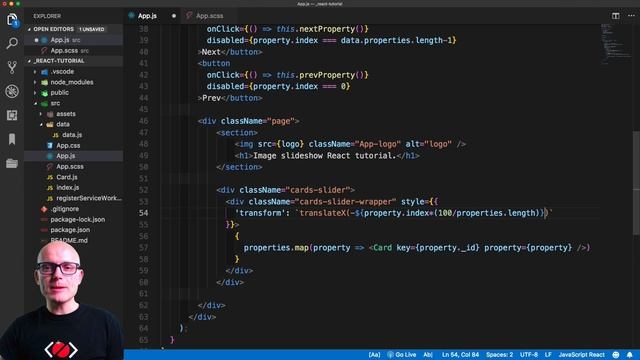Click the editor vertical scrollbar
640x360 pixels.
click(636, 183)
